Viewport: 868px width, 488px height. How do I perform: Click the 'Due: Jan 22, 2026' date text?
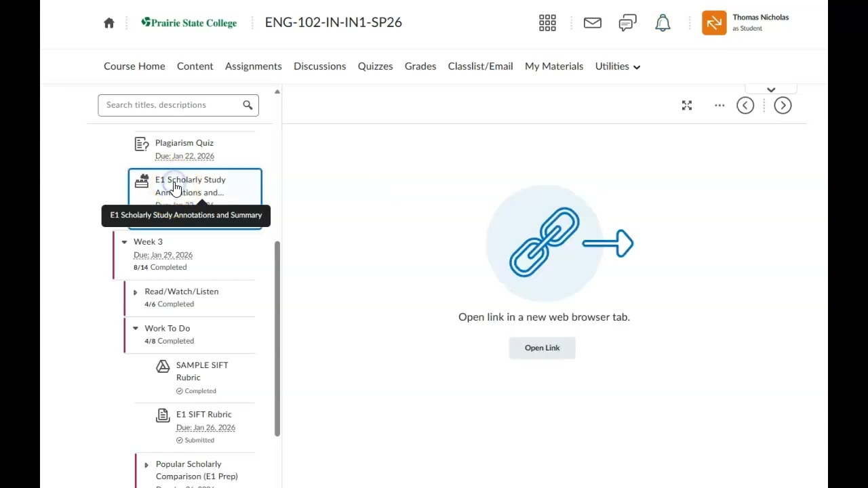coord(184,156)
